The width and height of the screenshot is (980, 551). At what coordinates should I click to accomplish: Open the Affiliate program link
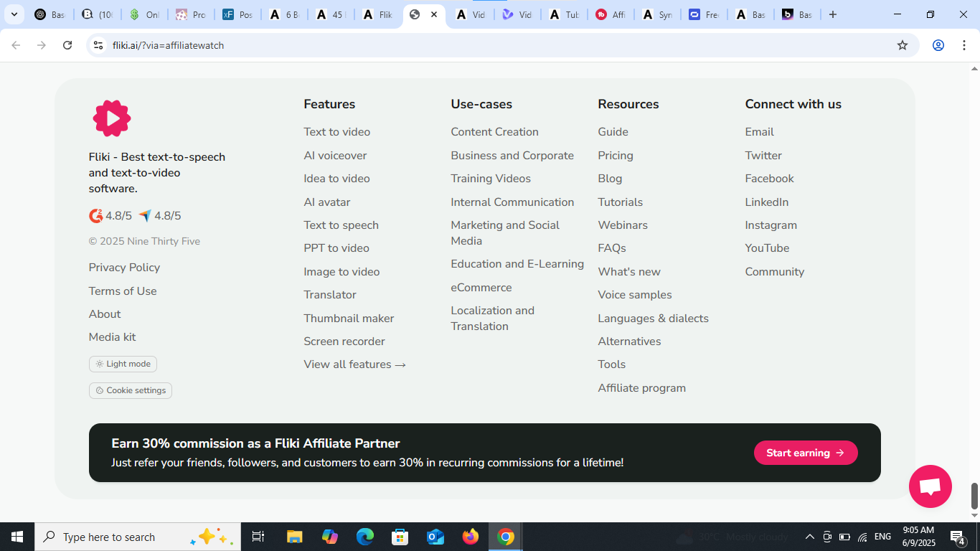point(642,388)
